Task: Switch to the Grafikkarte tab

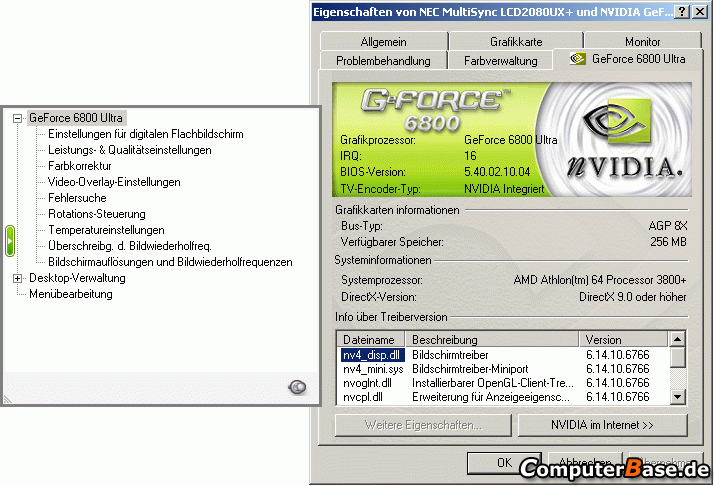Action: (516, 42)
